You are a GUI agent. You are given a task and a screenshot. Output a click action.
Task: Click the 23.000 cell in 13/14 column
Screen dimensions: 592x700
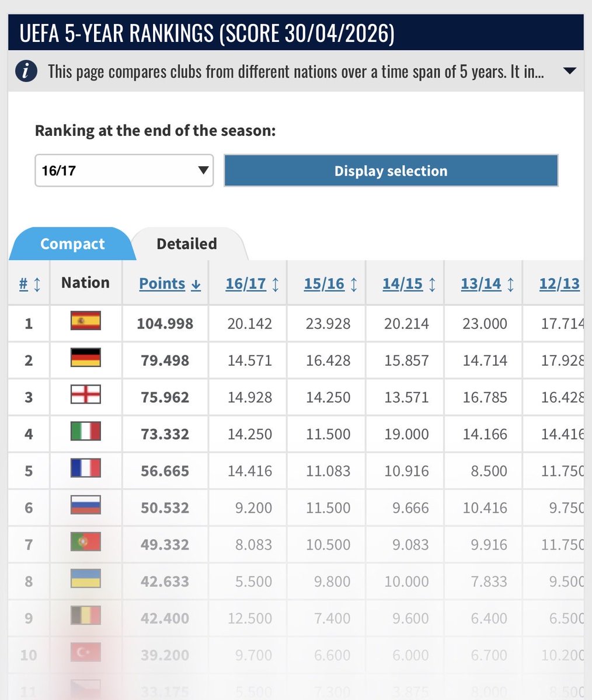(x=485, y=324)
